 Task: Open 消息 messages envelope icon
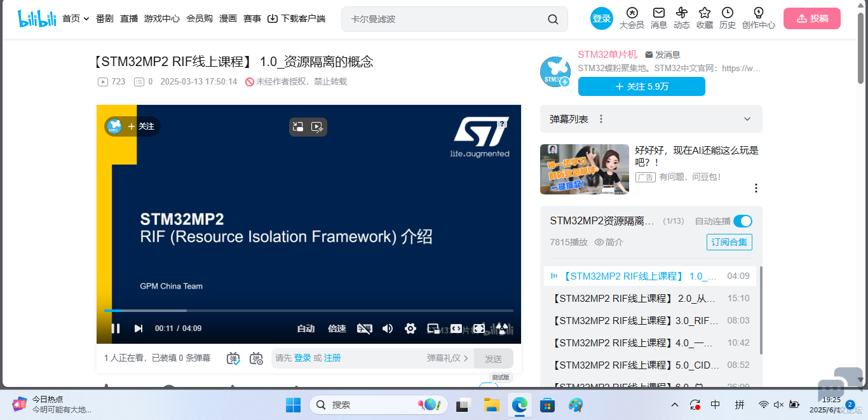pyautogui.click(x=659, y=18)
